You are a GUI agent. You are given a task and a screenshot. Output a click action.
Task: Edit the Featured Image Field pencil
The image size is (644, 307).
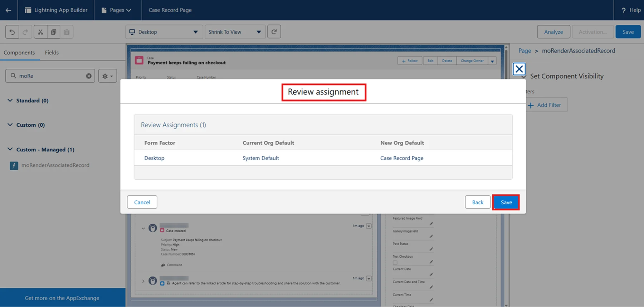pos(431,224)
